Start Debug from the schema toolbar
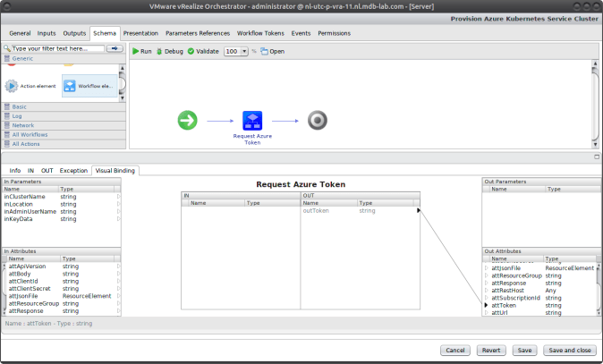This screenshot has height=364, width=603. click(x=170, y=52)
